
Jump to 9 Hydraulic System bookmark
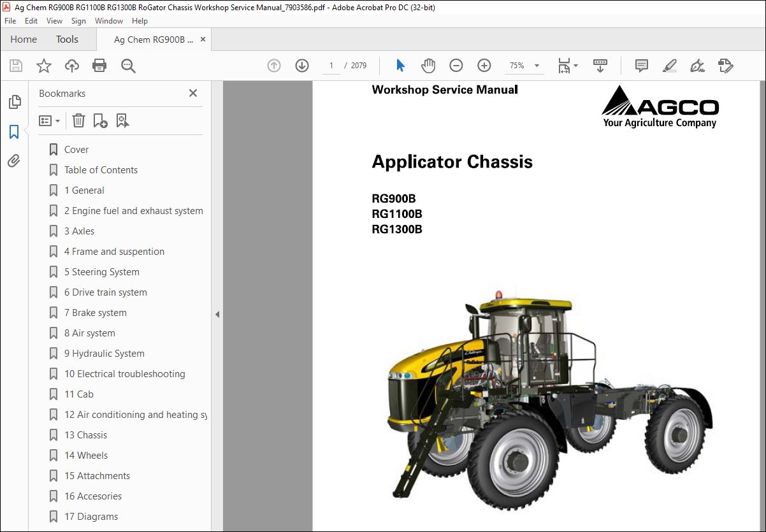point(104,354)
